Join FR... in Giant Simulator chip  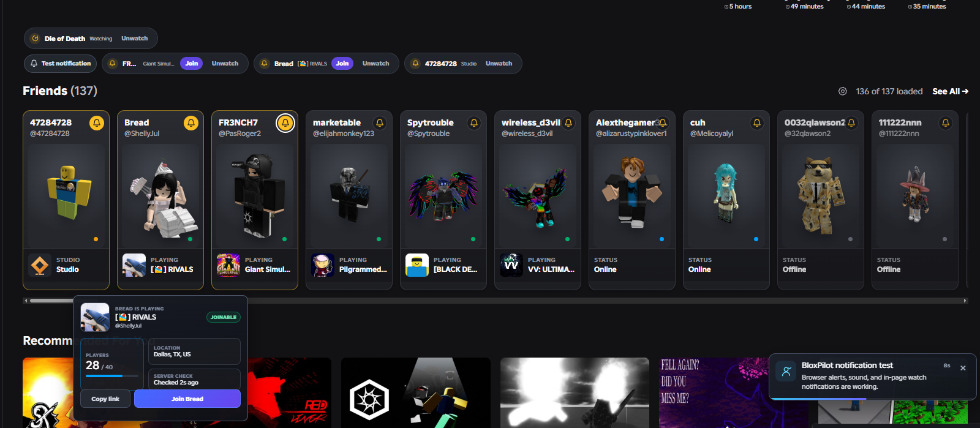coord(192,64)
